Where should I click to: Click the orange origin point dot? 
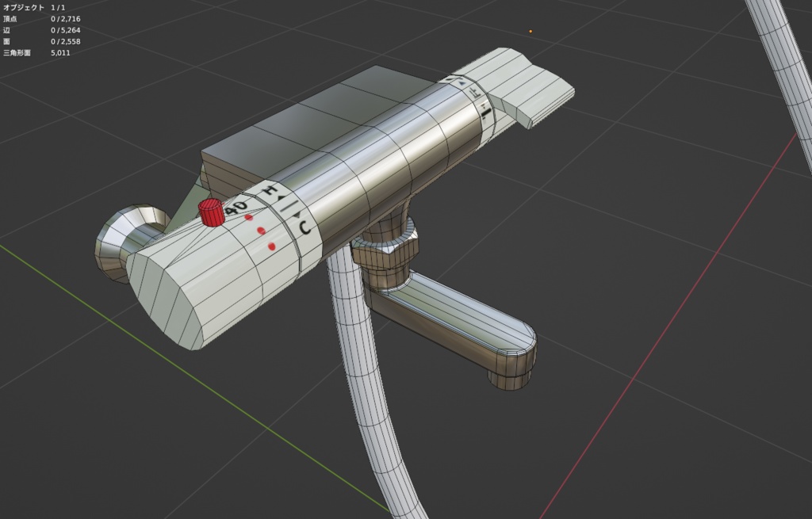(x=530, y=31)
